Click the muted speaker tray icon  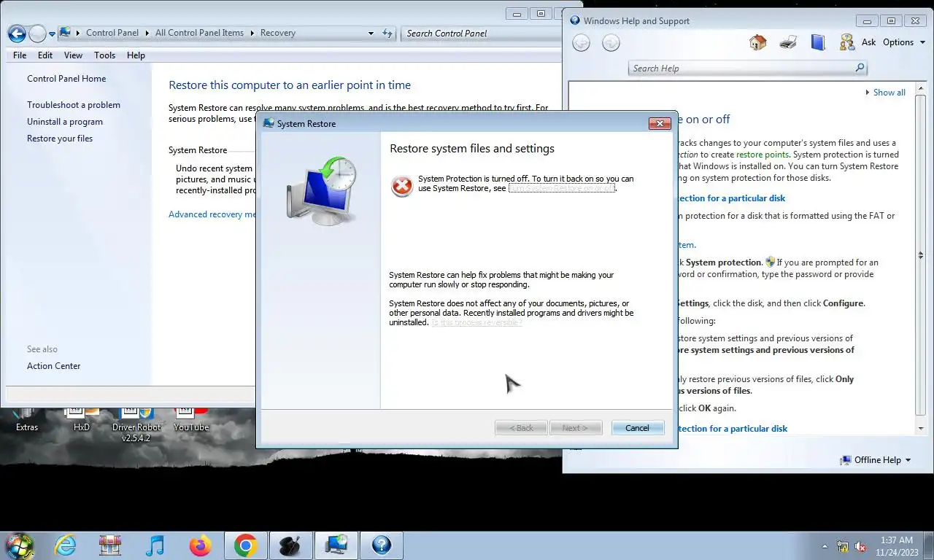click(860, 546)
